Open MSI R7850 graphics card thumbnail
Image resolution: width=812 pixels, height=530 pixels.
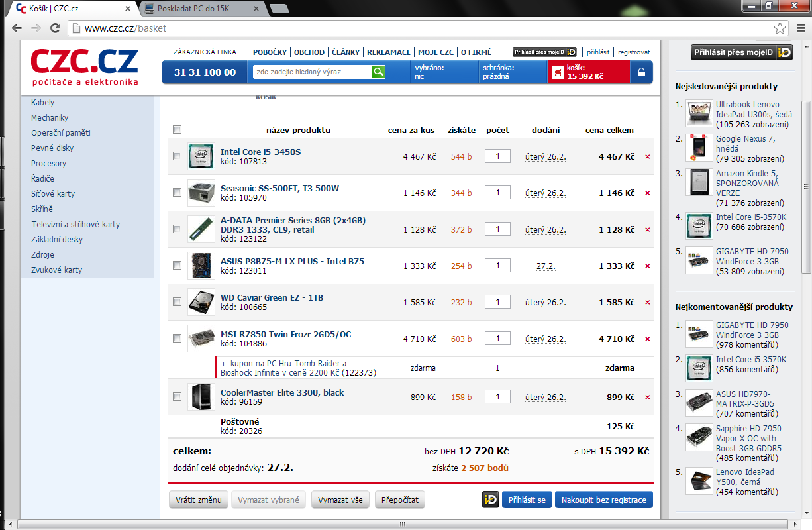click(x=201, y=339)
